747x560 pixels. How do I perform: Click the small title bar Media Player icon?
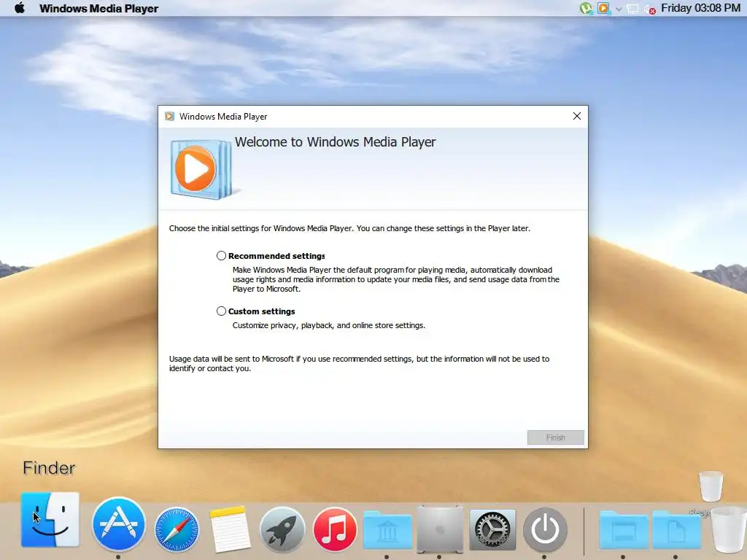(x=169, y=116)
